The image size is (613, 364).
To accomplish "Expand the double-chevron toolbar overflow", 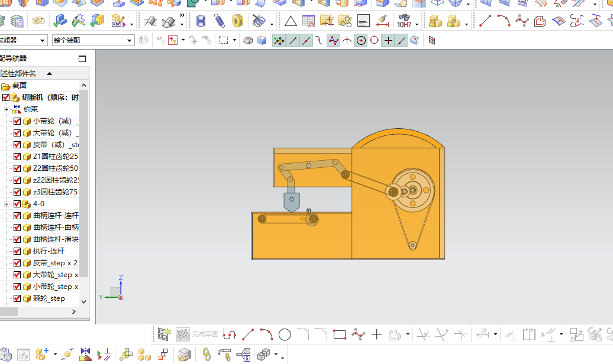I will point(182,15).
